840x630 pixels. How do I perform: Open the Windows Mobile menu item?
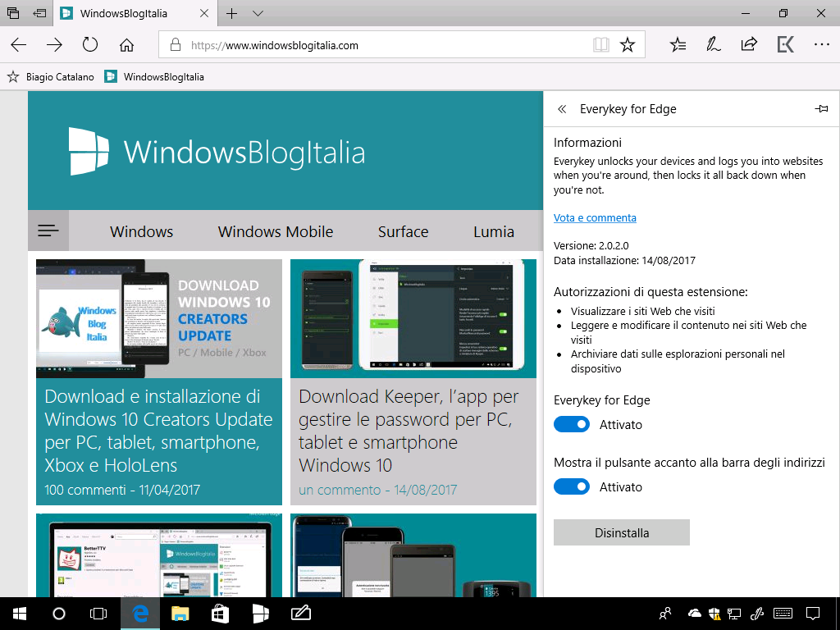tap(276, 231)
